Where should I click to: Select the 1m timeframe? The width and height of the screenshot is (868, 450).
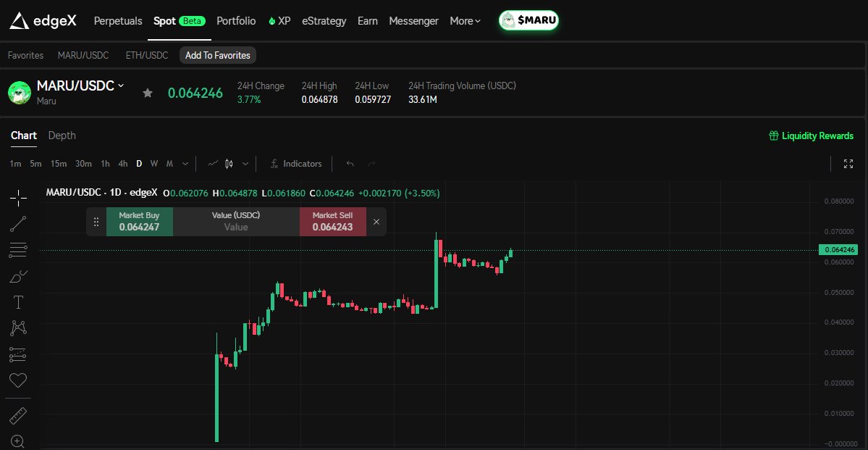pos(15,164)
